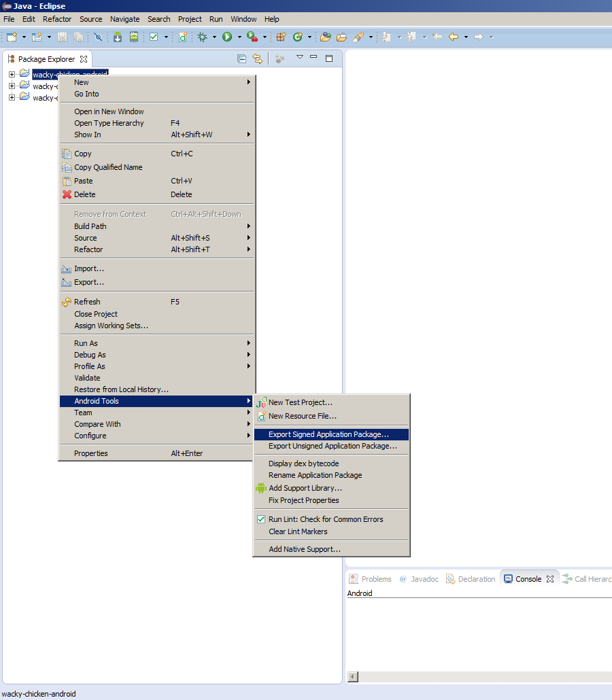Choose New Test Project in submenu
The height and width of the screenshot is (700, 612).
click(x=331, y=402)
